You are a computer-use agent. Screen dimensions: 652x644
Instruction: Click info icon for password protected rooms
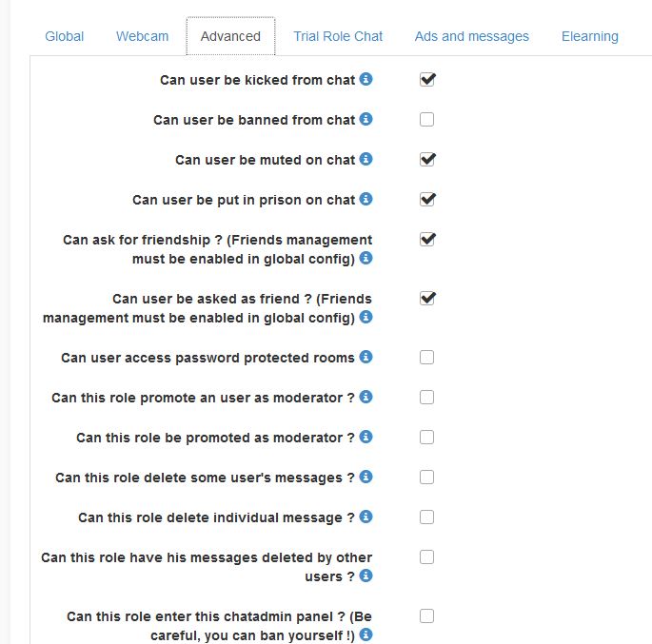pyautogui.click(x=366, y=358)
